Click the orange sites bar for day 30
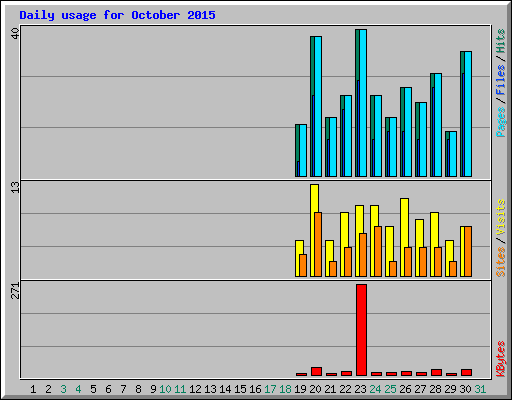512x400 pixels. tap(468, 252)
